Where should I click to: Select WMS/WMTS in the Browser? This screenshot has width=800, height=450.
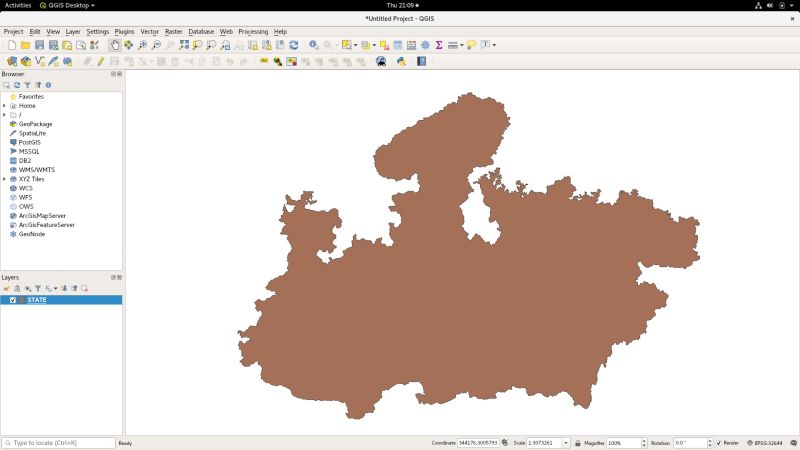pyautogui.click(x=36, y=170)
